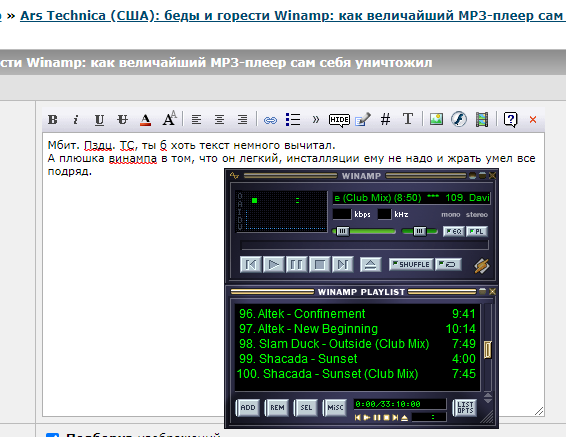Viewport: 566px width, 437px height.
Task: Center-align the text
Action: [x=219, y=119]
